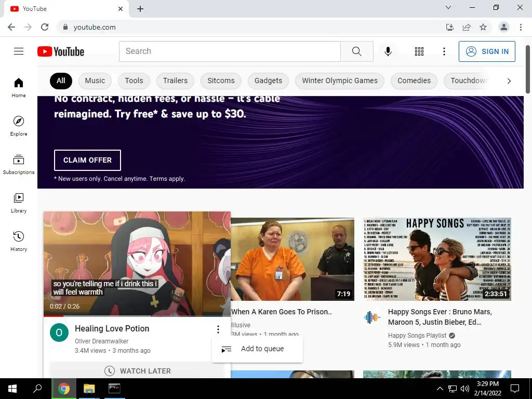Viewport: 532px width, 399px height.
Task: Reload the YouTube page
Action: coord(45,27)
